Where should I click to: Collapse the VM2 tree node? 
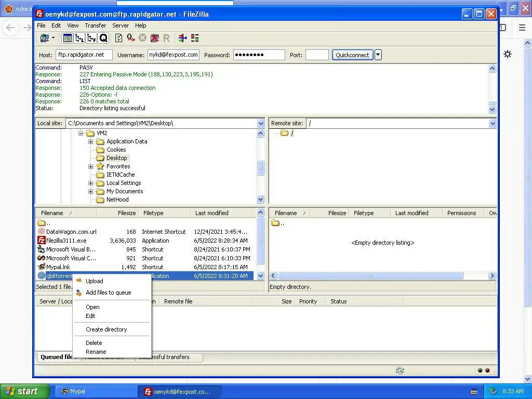click(x=81, y=133)
